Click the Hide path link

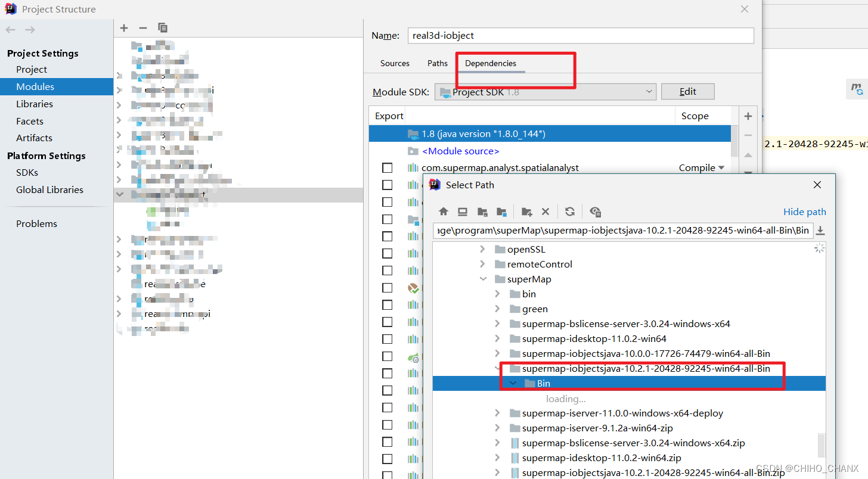(x=804, y=211)
